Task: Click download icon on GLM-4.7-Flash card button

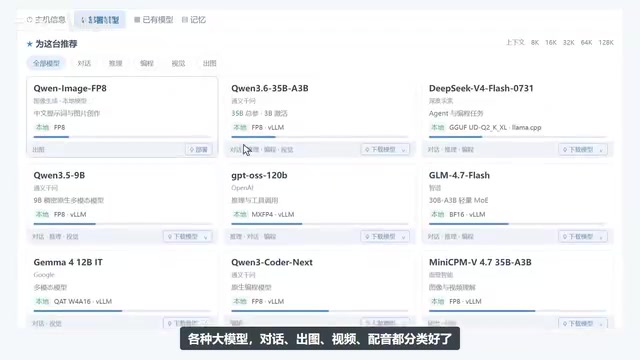Action: [x=565, y=237]
